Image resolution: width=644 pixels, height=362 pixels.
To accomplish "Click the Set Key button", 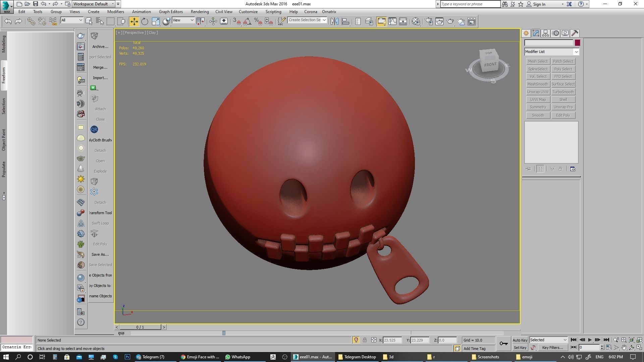I will click(x=520, y=348).
